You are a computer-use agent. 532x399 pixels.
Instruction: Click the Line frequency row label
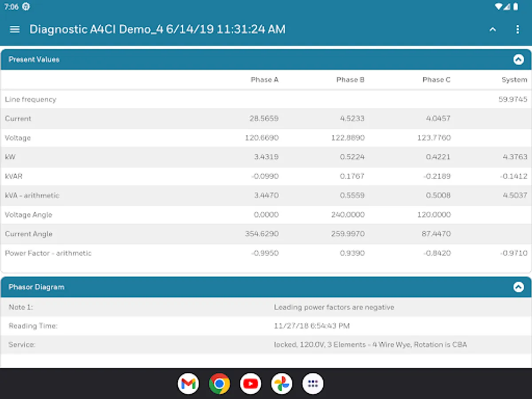pos(31,100)
